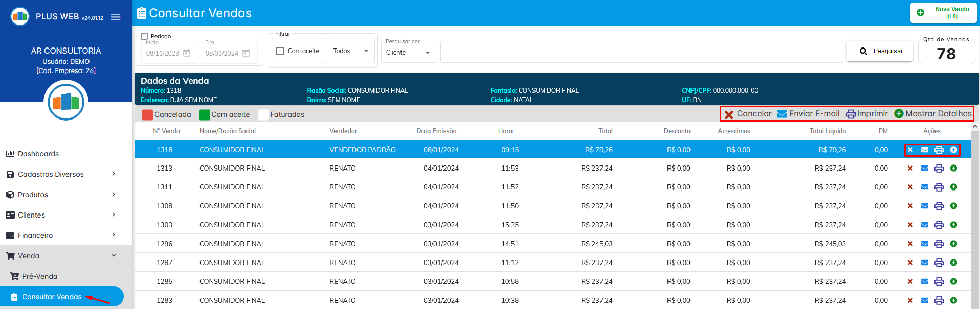Cancel selected sale 1318 X icon
The width and height of the screenshot is (980, 309).
(x=910, y=150)
